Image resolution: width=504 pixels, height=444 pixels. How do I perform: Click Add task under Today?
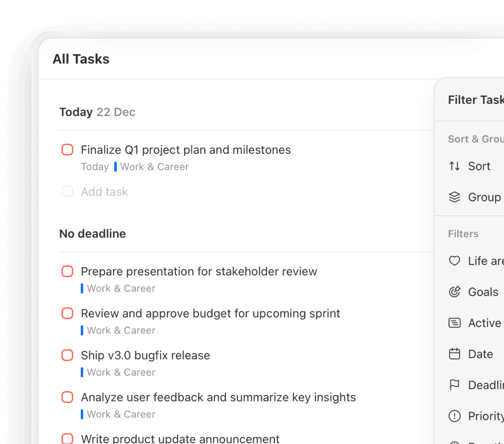pyautogui.click(x=104, y=192)
